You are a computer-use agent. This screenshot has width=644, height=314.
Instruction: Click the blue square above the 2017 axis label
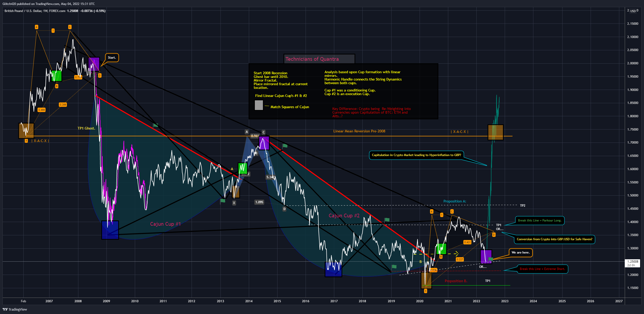[x=333, y=269]
